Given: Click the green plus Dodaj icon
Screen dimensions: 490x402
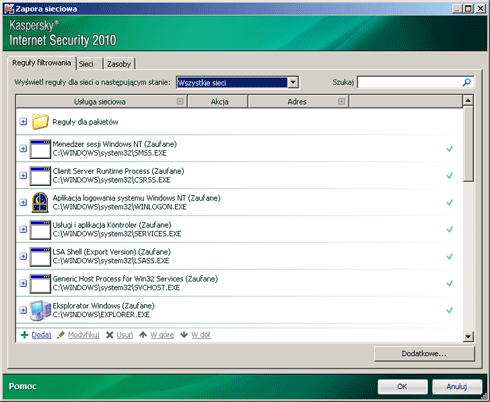Looking at the screenshot, I should pyautogui.click(x=24, y=335).
